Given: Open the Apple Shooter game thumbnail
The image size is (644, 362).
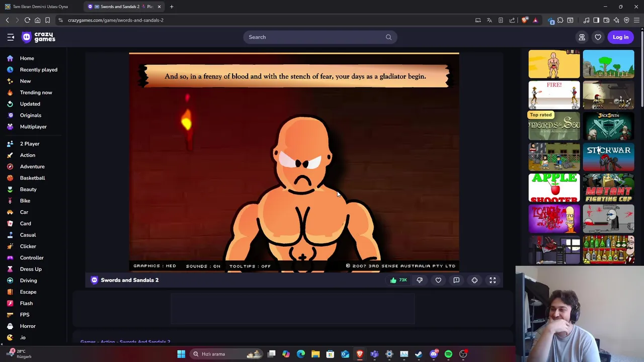Looking at the screenshot, I should (x=554, y=188).
